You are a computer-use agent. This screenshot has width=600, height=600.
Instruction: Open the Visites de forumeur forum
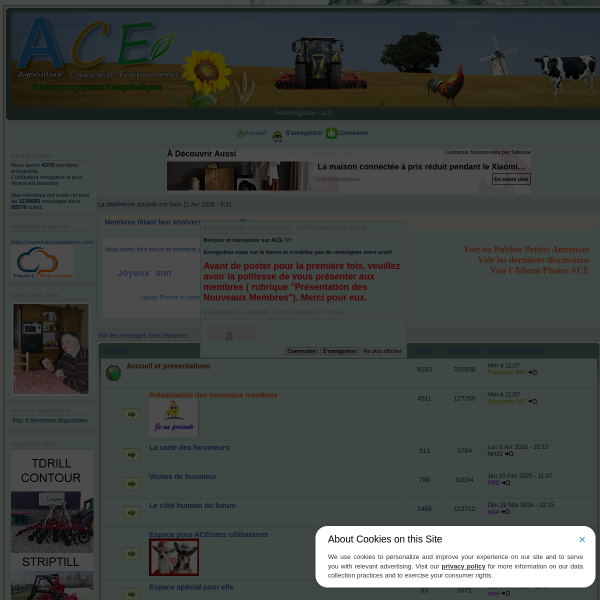(x=183, y=477)
